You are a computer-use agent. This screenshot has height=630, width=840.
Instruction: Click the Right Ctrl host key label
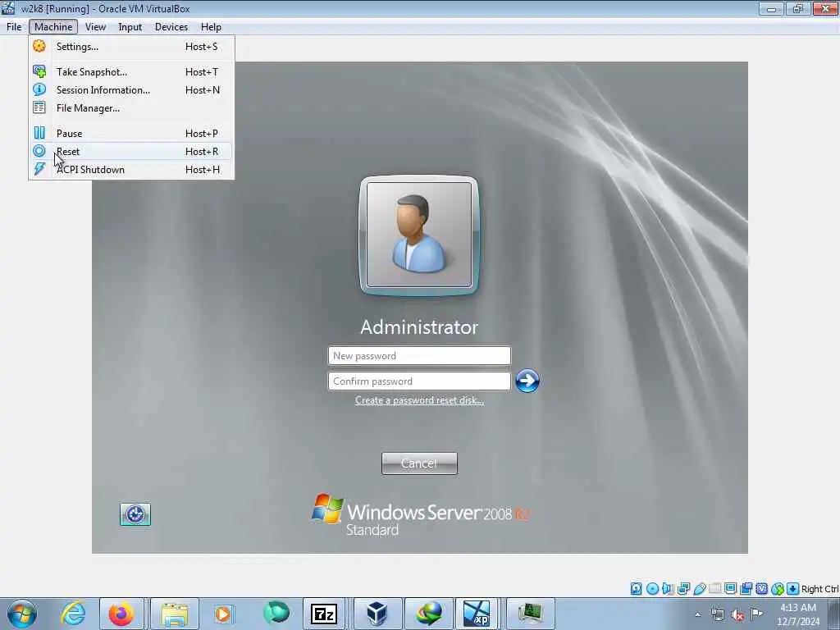[820, 589]
